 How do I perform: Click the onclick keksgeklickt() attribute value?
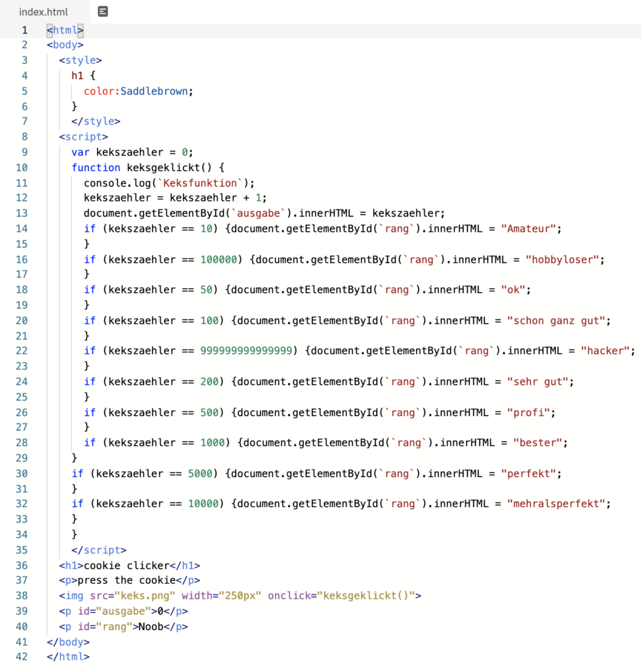pyautogui.click(x=366, y=595)
